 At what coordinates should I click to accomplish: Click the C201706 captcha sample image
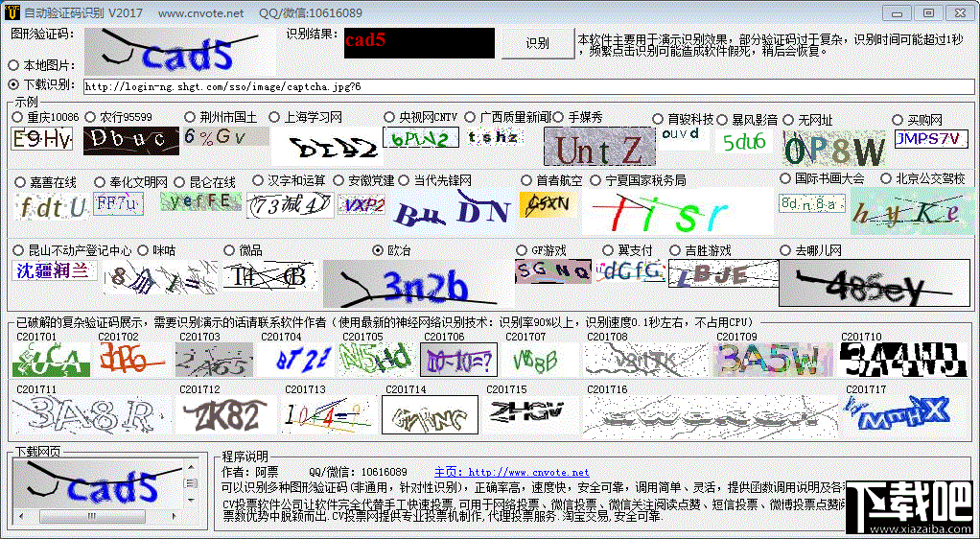(458, 360)
